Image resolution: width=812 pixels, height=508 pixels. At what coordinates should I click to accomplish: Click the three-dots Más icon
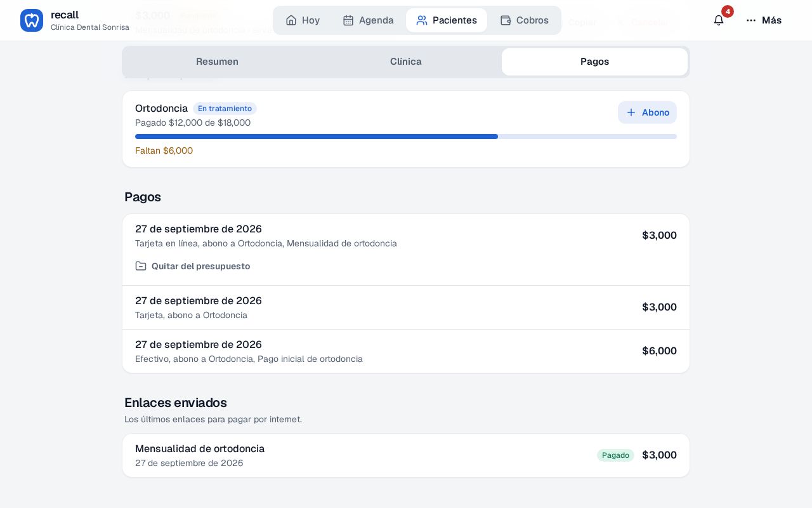[x=751, y=20]
